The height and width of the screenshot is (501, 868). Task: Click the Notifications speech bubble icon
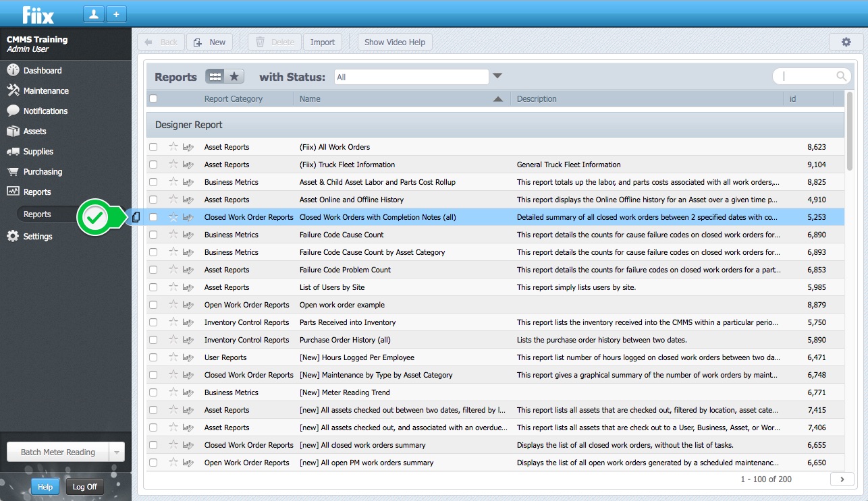(13, 111)
